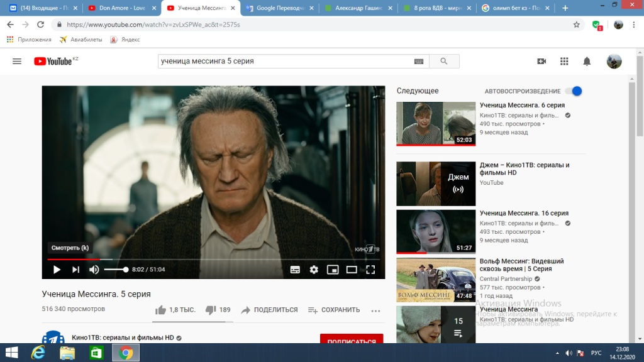
Task: Open the YouTube guide hamburger menu
Action: point(17,61)
